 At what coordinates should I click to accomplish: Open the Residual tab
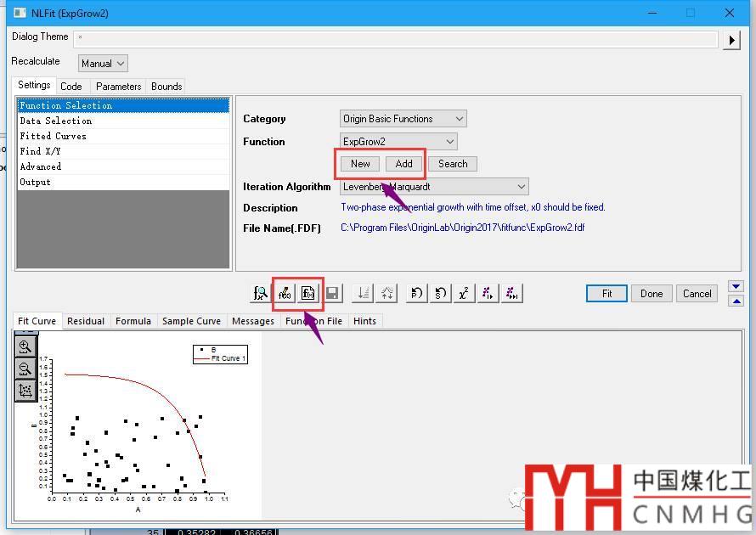[85, 321]
